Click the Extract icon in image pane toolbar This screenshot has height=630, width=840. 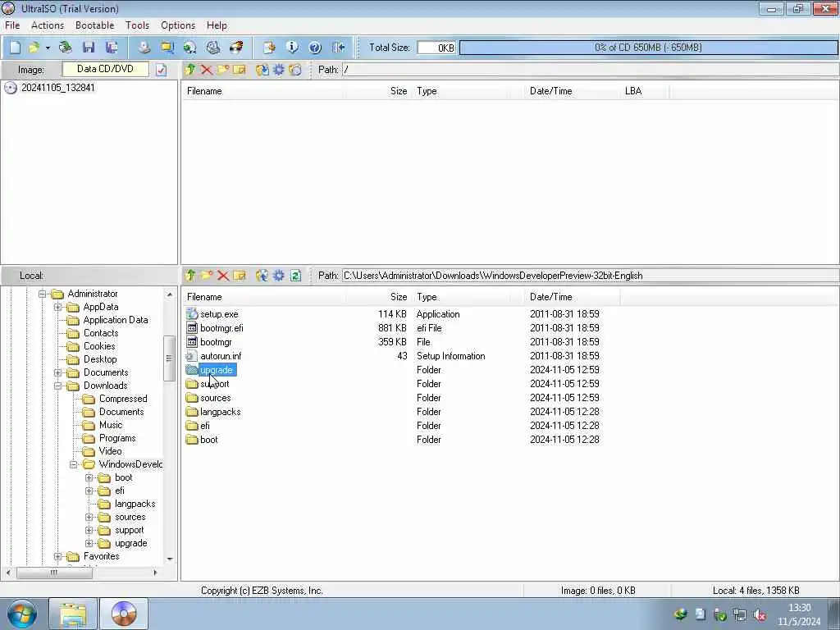[262, 70]
